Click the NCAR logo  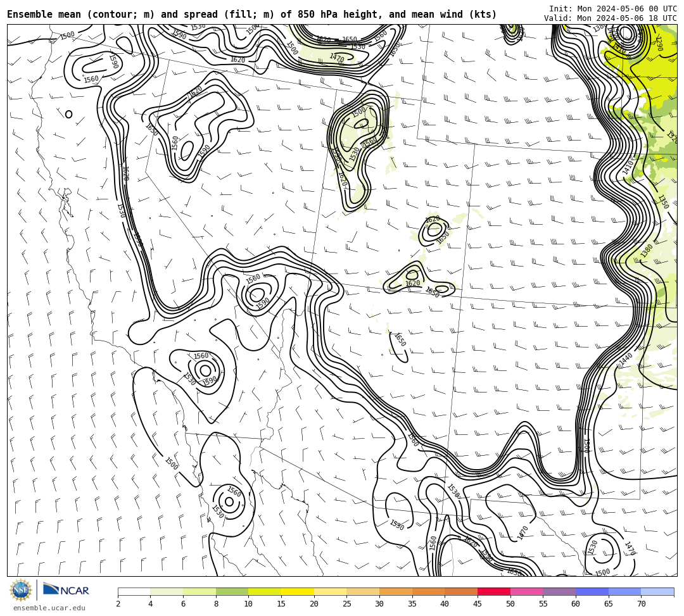pos(66,590)
